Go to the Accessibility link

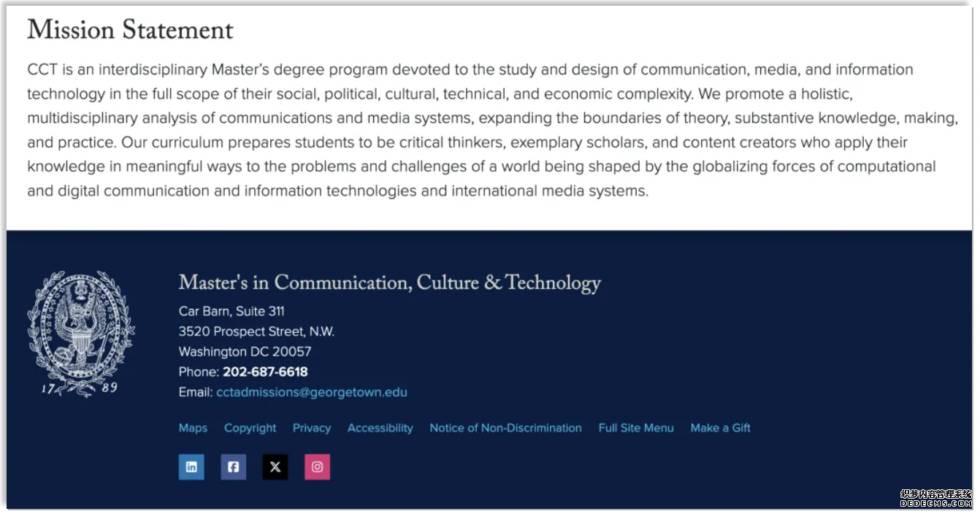pyautogui.click(x=380, y=428)
